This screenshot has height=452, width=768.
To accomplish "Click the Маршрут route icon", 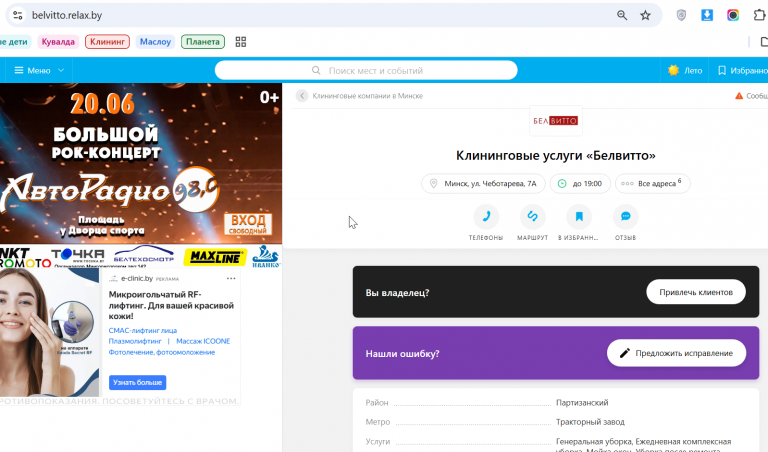I will click(532, 216).
